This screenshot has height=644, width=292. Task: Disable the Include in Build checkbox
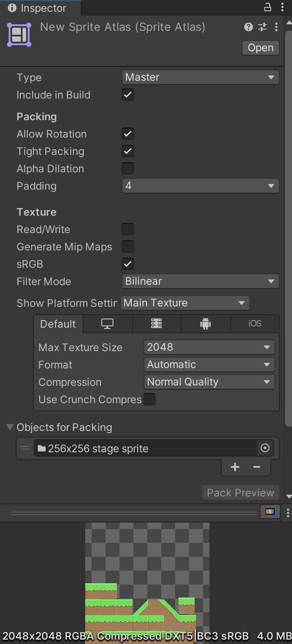(127, 95)
